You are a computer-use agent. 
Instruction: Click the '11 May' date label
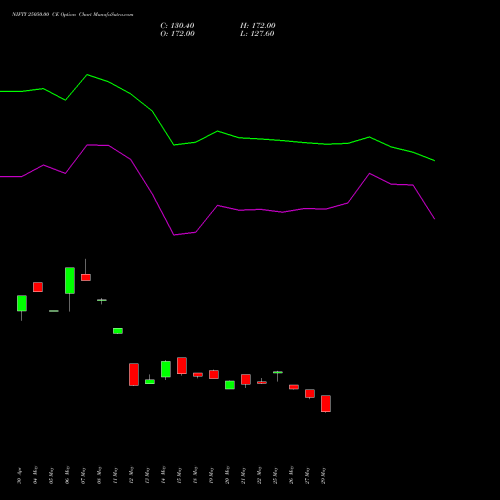(116, 475)
